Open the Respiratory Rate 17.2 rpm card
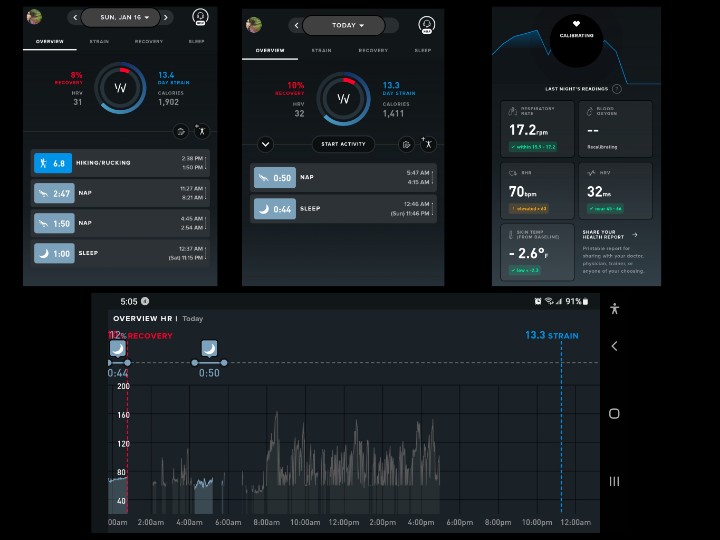Image resolution: width=720 pixels, height=540 pixels. (537, 129)
